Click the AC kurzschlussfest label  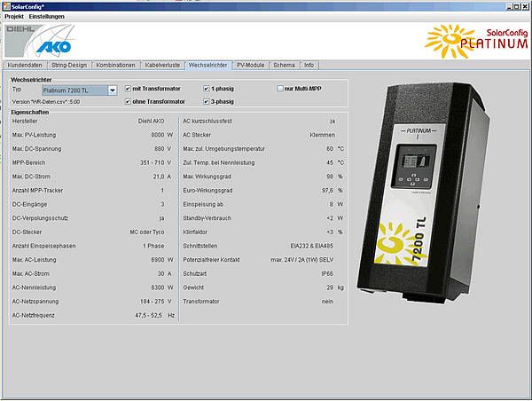click(x=207, y=122)
